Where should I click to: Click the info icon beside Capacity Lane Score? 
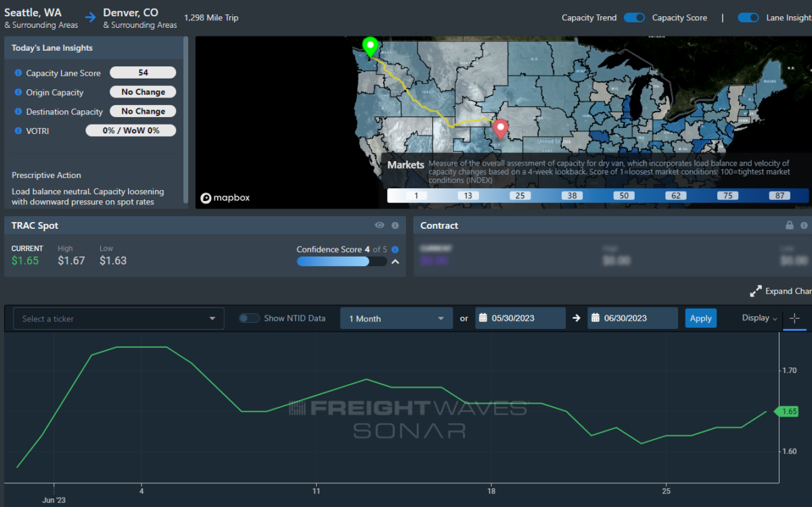(x=18, y=73)
